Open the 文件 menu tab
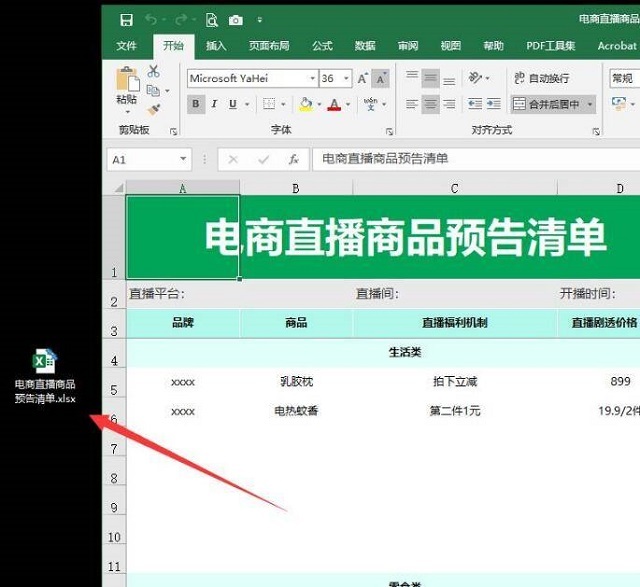 click(126, 45)
